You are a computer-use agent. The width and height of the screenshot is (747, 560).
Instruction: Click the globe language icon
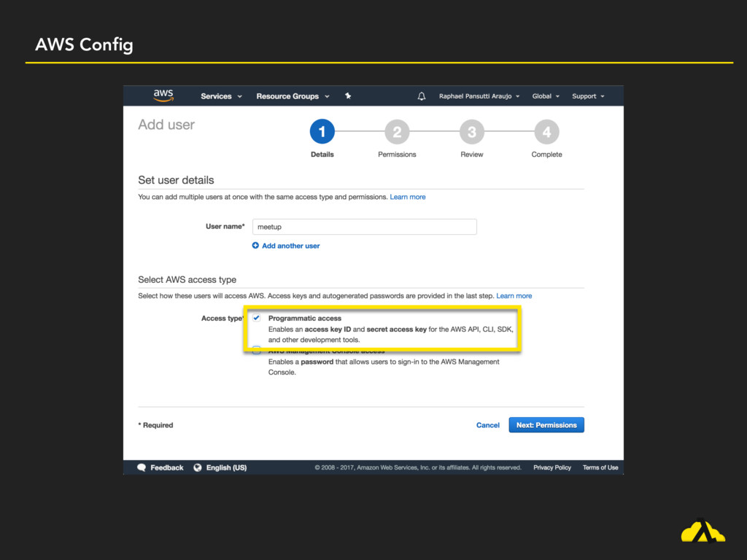[198, 467]
